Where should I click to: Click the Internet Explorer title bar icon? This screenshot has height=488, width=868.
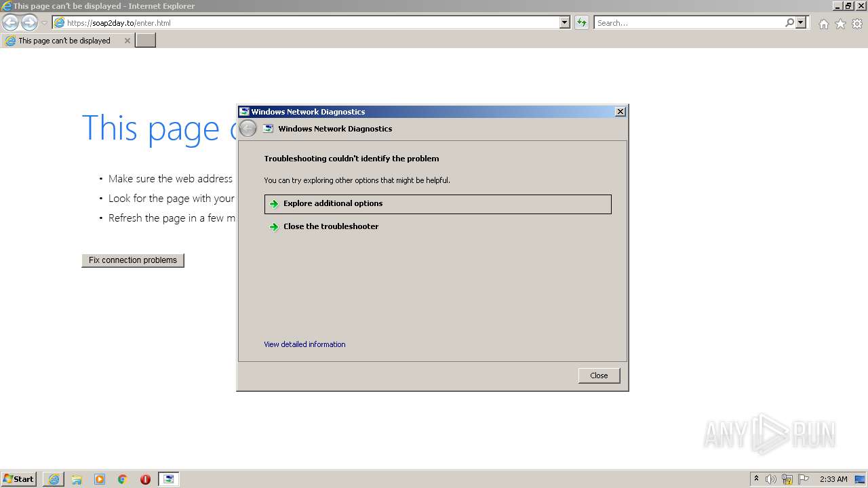7,6
